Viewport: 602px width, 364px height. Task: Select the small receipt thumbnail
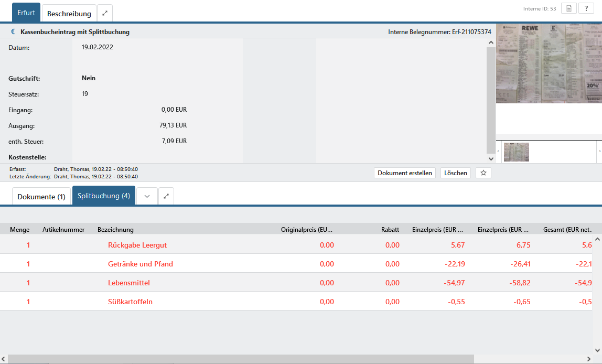click(517, 152)
